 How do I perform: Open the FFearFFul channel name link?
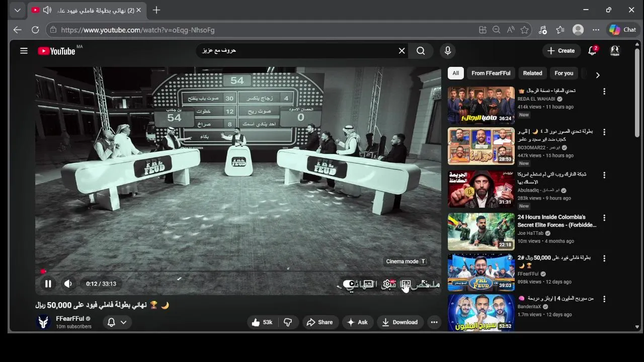tap(70, 319)
